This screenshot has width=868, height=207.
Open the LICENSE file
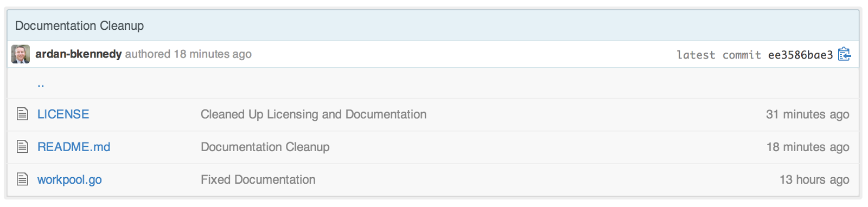[x=63, y=114]
